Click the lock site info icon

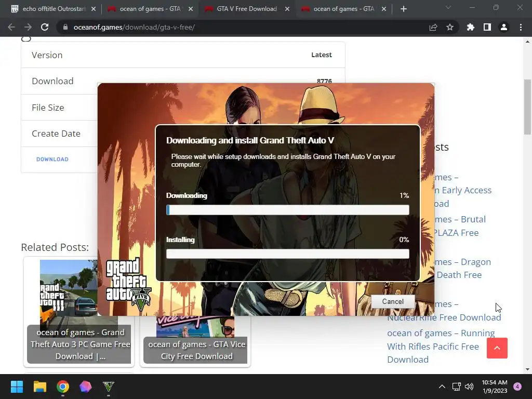(x=65, y=27)
